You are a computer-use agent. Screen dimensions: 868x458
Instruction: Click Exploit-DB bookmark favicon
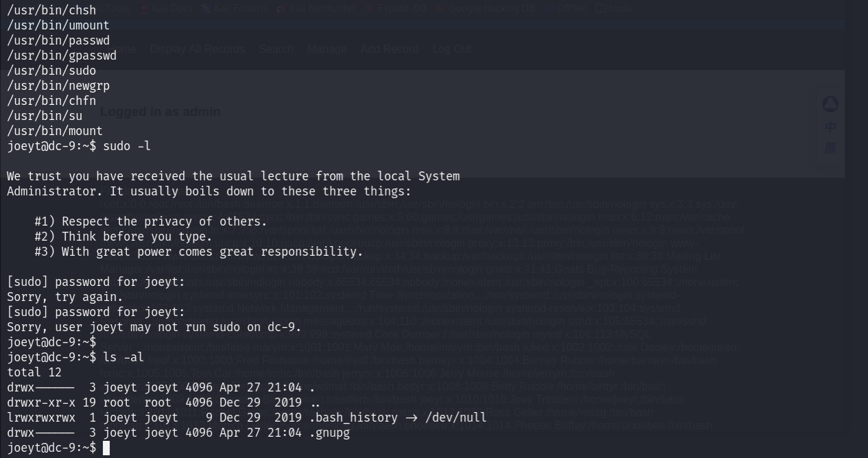point(370,8)
